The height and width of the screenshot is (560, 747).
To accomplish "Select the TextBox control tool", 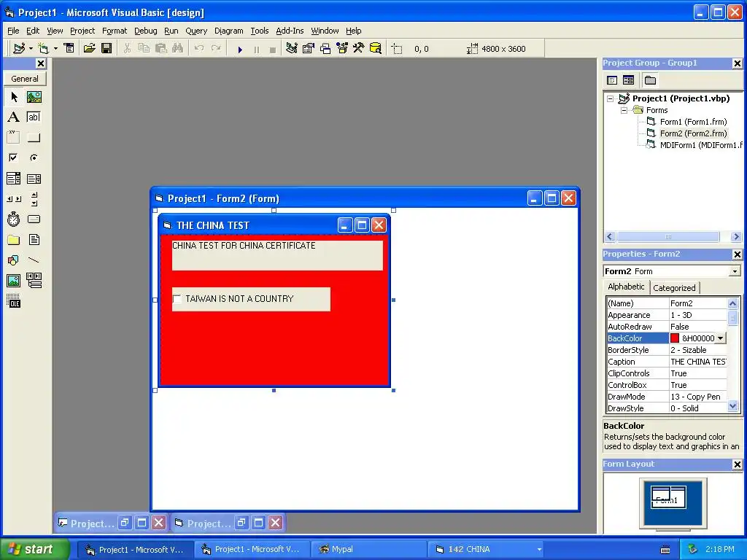I will 34,117.
